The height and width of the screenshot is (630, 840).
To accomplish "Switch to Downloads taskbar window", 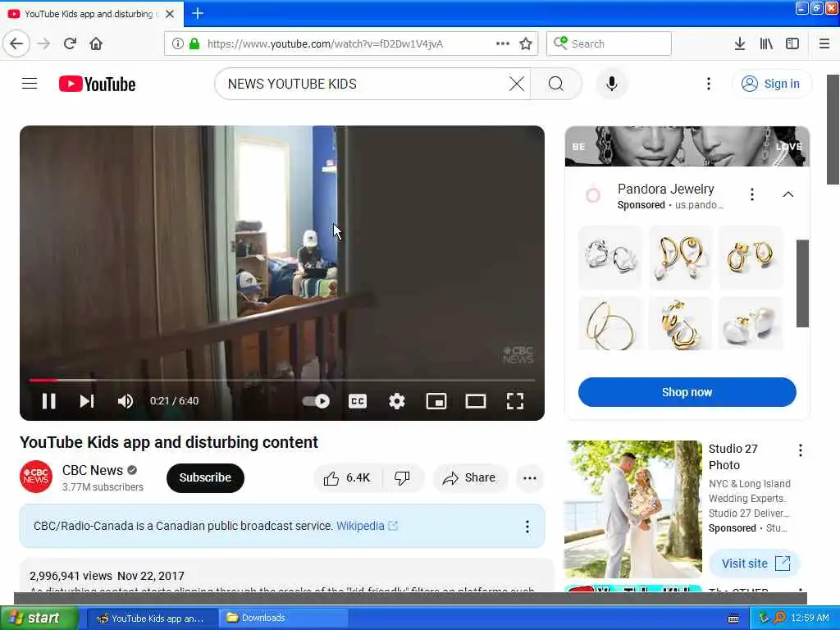I will pos(283,619).
